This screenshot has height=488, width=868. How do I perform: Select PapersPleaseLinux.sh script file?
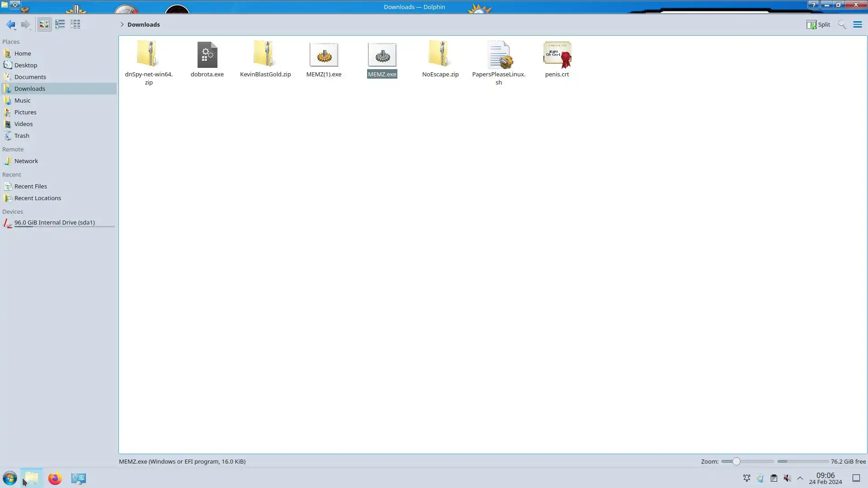pyautogui.click(x=499, y=55)
